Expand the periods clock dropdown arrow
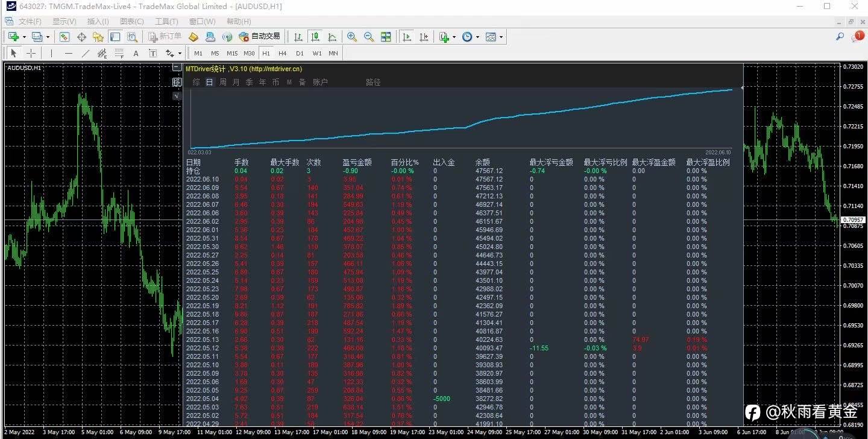This screenshot has width=868, height=439. (477, 37)
